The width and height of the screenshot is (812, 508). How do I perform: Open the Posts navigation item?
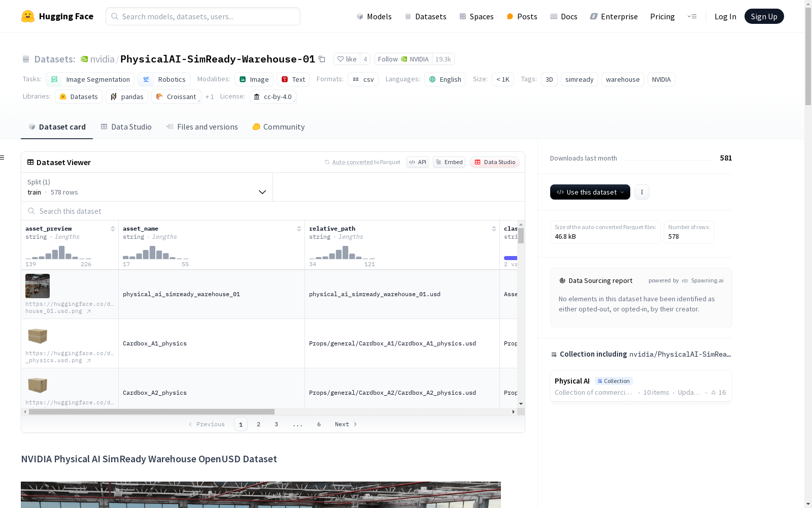coord(522,16)
